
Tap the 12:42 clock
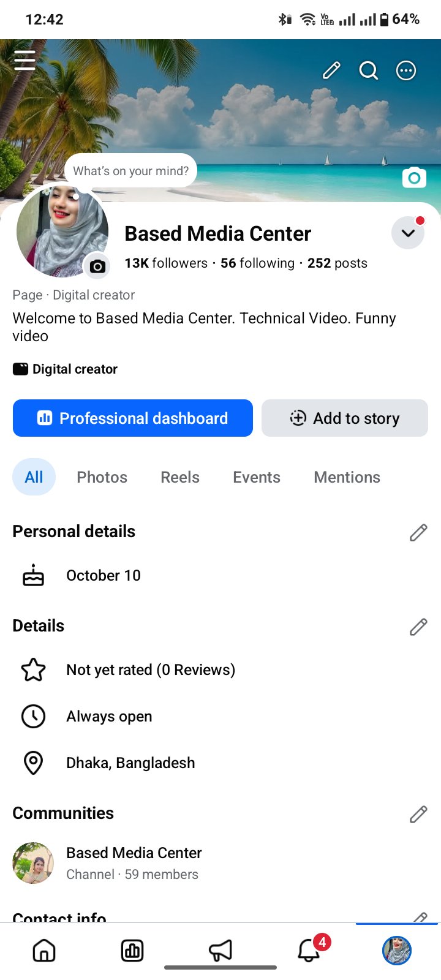pyautogui.click(x=45, y=20)
